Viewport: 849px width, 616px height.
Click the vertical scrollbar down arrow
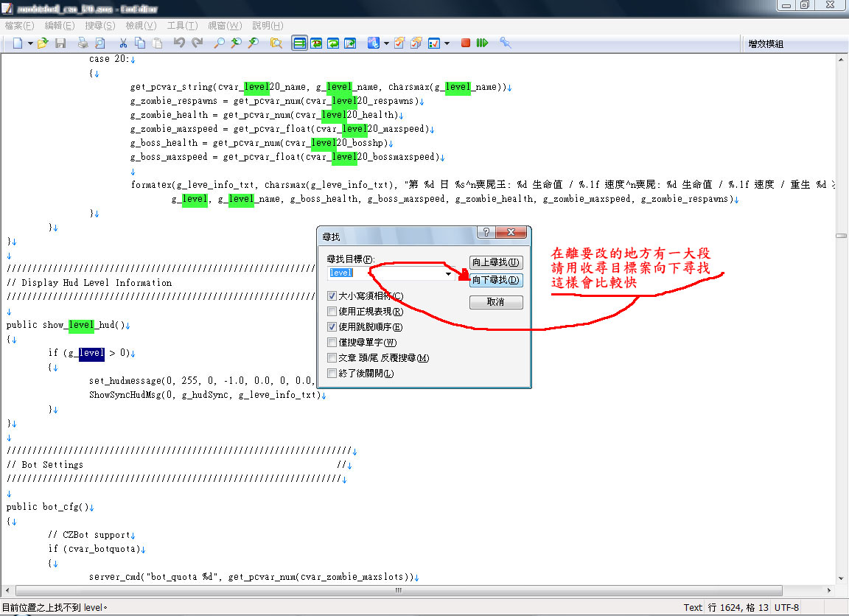(841, 578)
